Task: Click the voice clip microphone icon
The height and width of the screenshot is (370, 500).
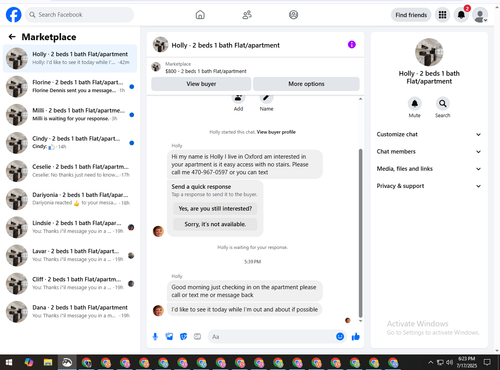Action: coord(155,337)
